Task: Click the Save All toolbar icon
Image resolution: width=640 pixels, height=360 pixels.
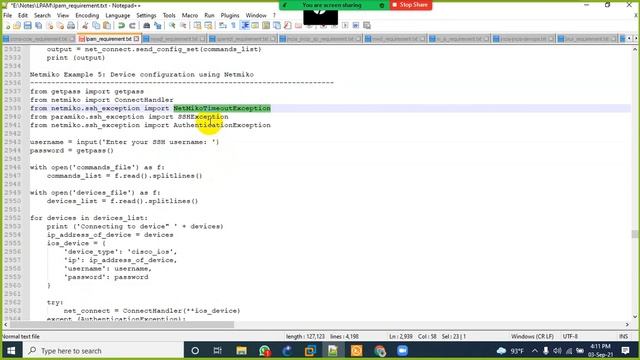Action: click(38, 26)
